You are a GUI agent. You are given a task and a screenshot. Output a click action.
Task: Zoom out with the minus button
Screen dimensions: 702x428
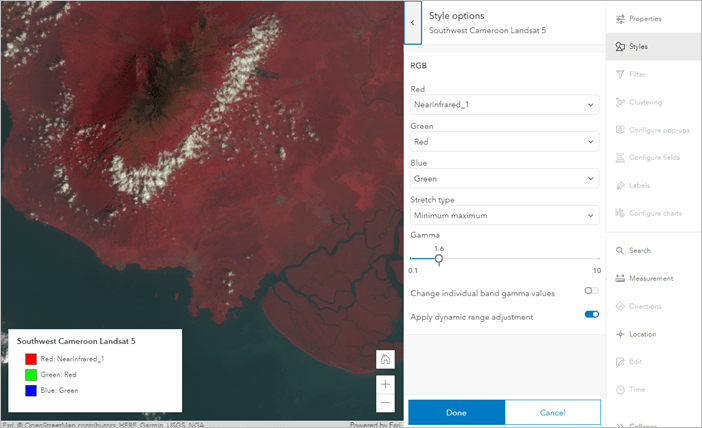(x=385, y=402)
